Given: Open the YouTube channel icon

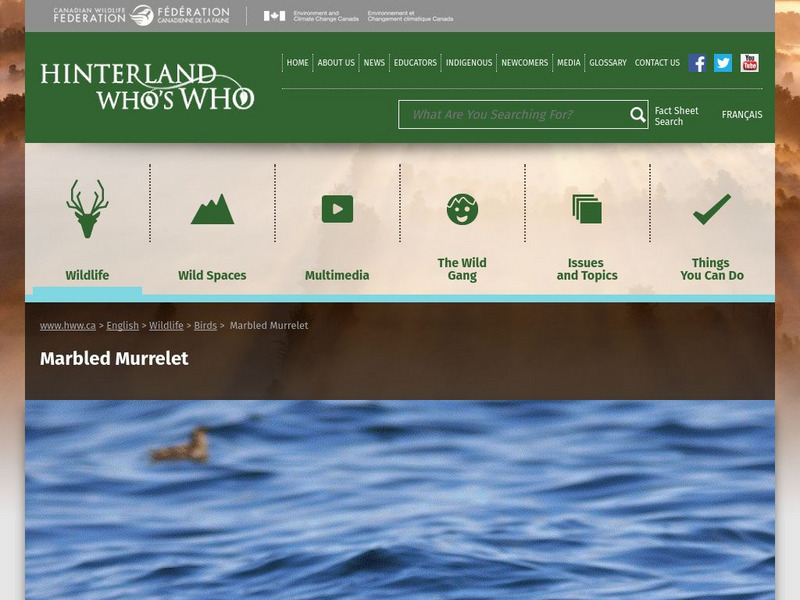Looking at the screenshot, I should click(749, 63).
